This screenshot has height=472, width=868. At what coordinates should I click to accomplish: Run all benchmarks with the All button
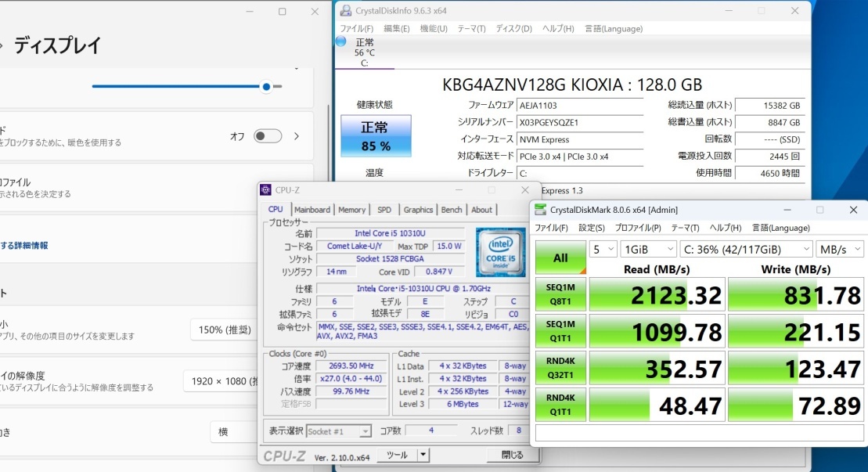tap(560, 258)
